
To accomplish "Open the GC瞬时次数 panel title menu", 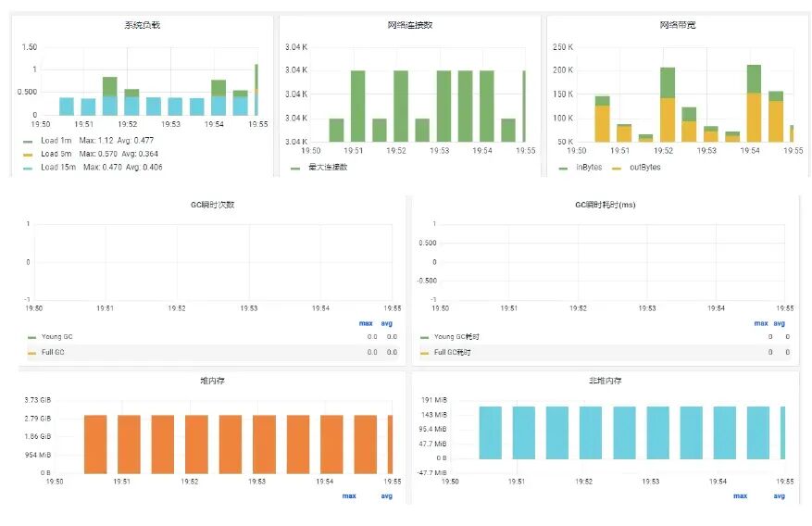I will tap(212, 205).
